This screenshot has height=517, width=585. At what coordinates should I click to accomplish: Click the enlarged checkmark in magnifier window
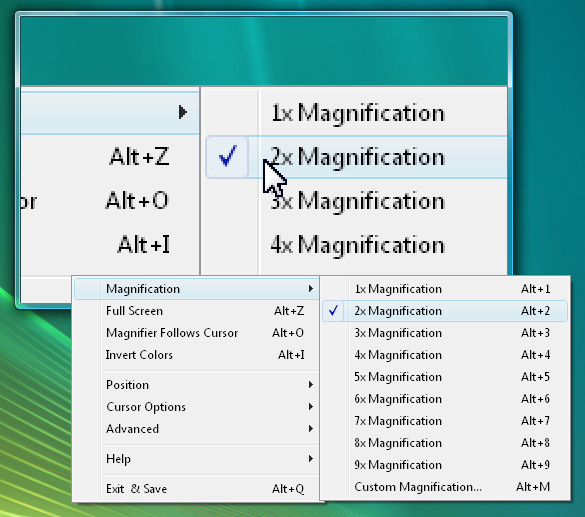[228, 156]
